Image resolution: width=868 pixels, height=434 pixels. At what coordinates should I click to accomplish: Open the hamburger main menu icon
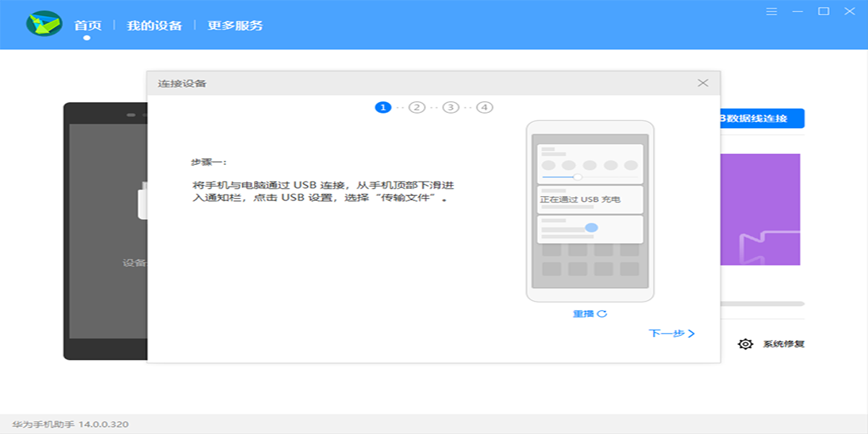point(771,12)
